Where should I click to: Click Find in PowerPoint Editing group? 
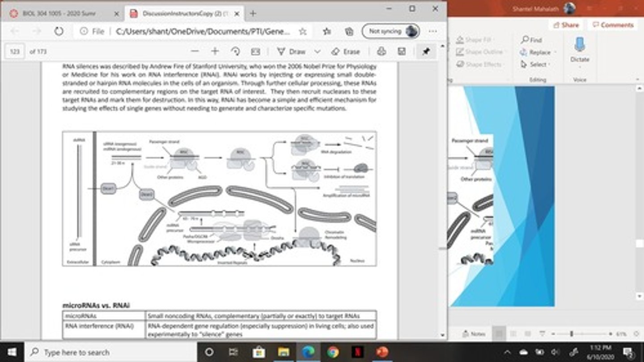coord(531,40)
